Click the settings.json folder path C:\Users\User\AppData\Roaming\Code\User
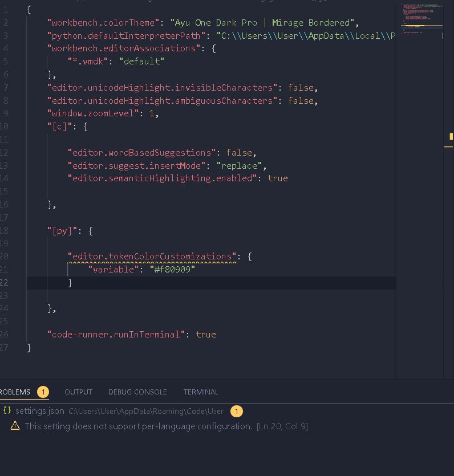 (146, 412)
